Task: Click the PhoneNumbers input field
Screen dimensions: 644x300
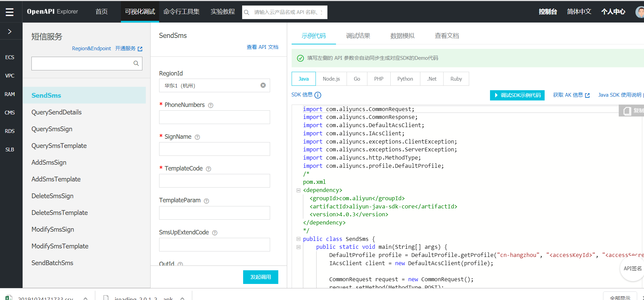Action: pos(214,117)
